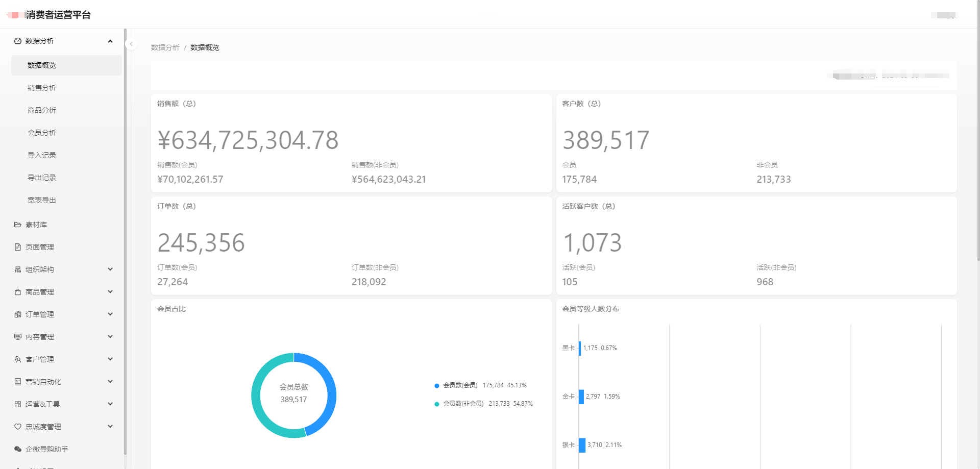Click the 内容管理 monitor icon
Screen dimensions: 980x469
tap(18, 337)
